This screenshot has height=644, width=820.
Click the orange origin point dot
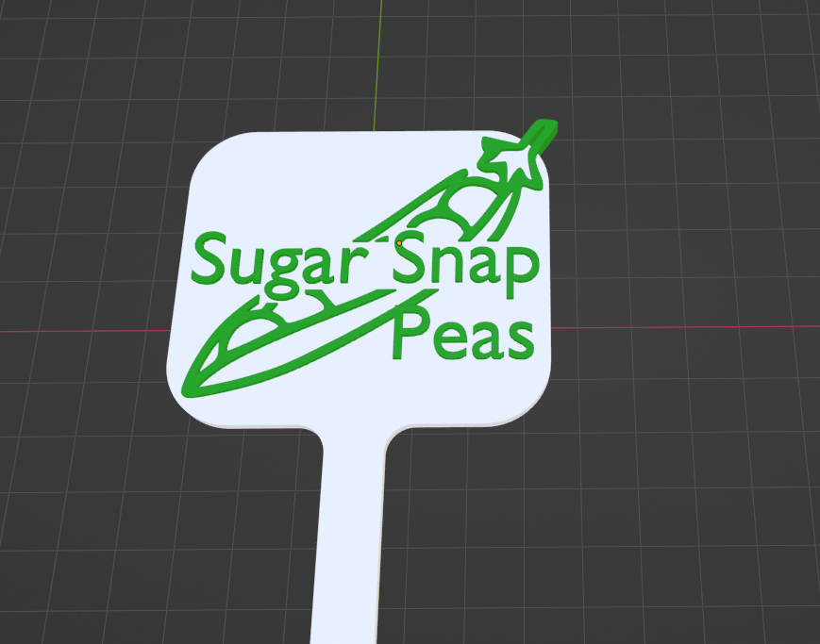pos(399,243)
